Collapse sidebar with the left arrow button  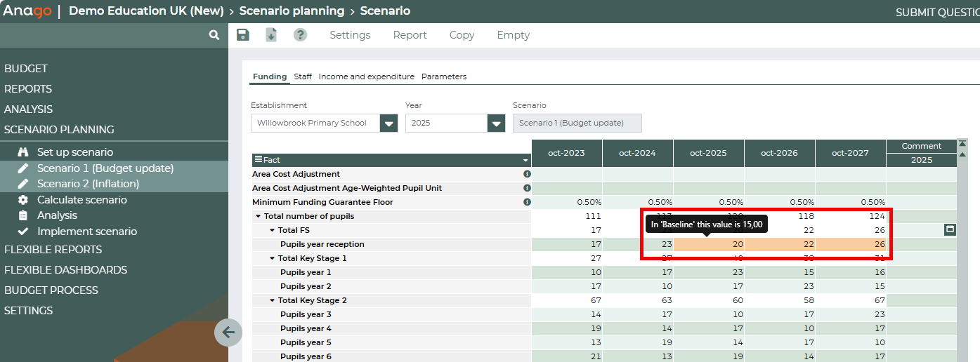[228, 333]
